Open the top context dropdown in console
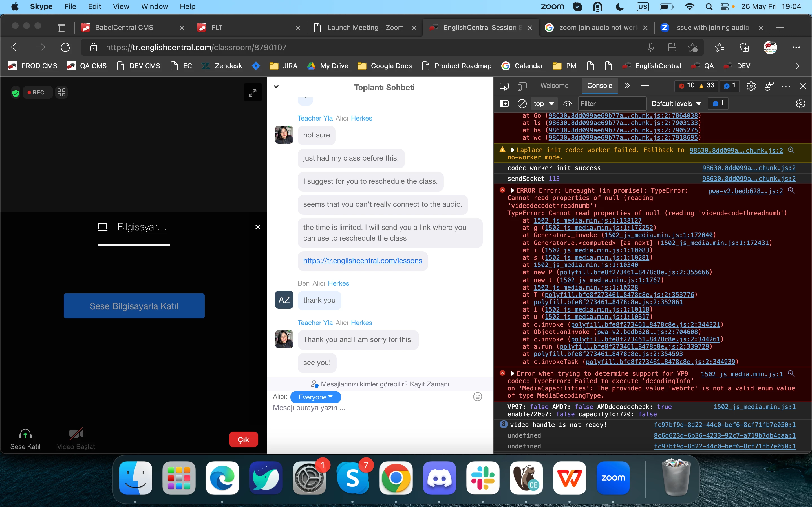The height and width of the screenshot is (507, 812). (543, 104)
